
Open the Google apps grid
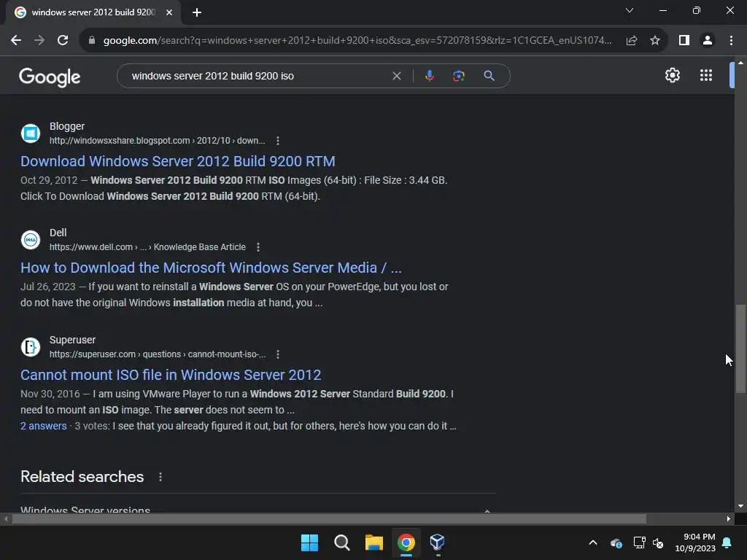[x=706, y=75]
